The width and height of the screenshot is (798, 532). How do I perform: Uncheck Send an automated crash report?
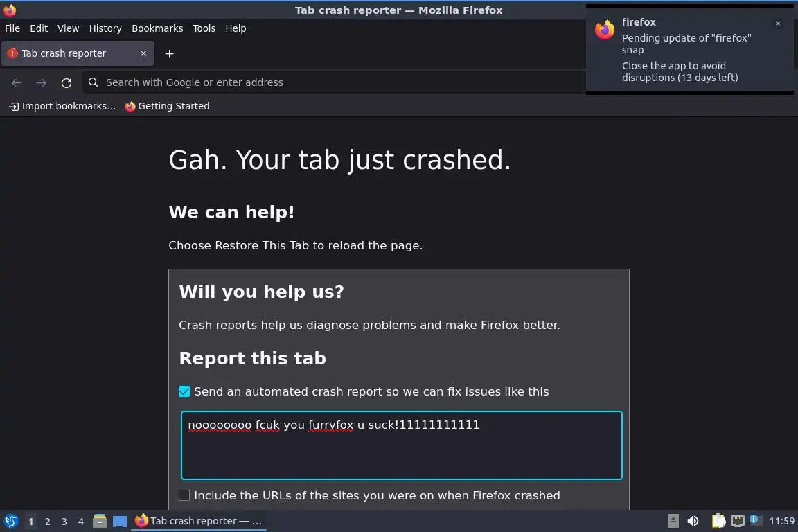pos(184,391)
